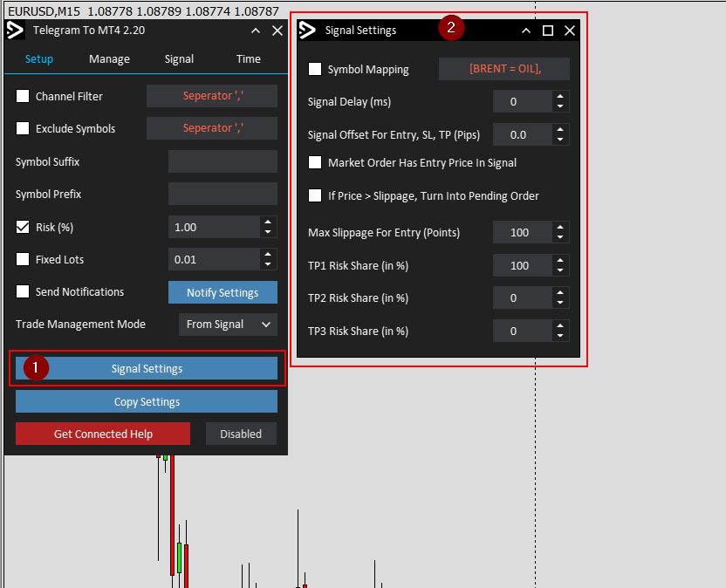Open the Manage tab
The height and width of the screenshot is (588, 726).
pos(109,58)
